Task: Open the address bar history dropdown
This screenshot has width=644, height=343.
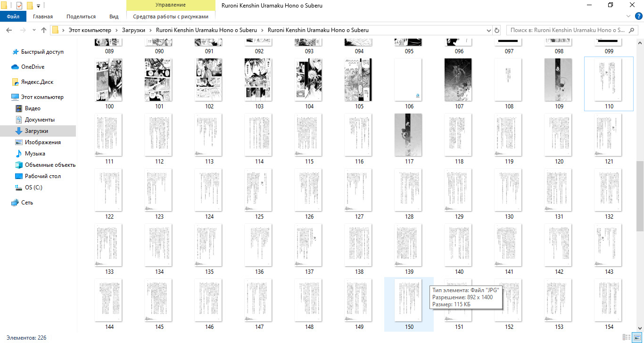Action: (488, 30)
